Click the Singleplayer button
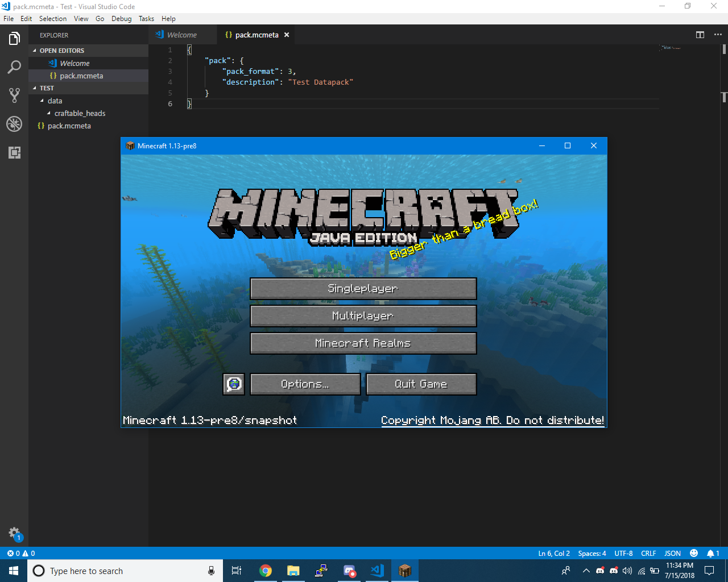Image resolution: width=728 pixels, height=582 pixels. click(363, 289)
